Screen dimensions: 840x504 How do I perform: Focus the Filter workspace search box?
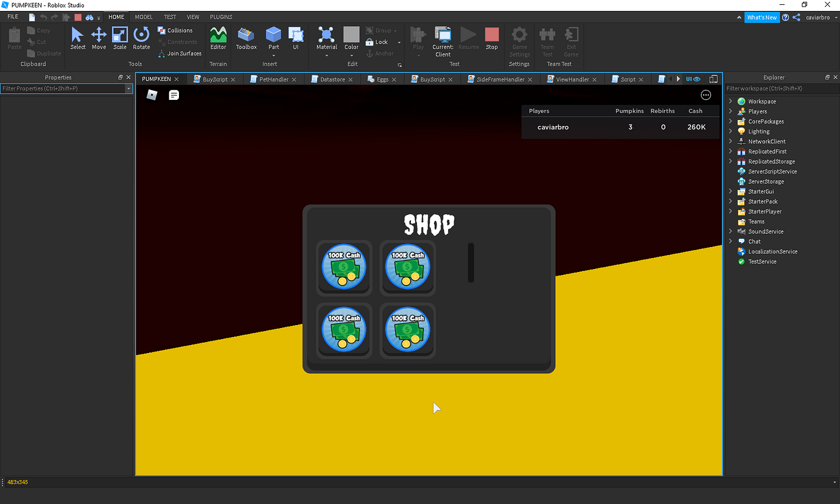coord(782,89)
